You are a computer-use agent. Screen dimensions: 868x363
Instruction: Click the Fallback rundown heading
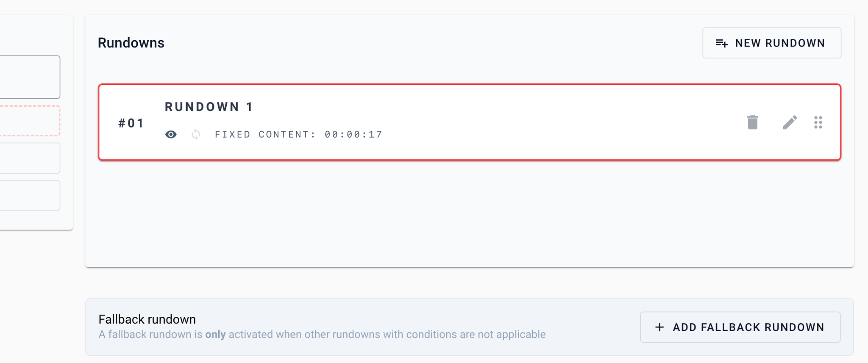[147, 319]
